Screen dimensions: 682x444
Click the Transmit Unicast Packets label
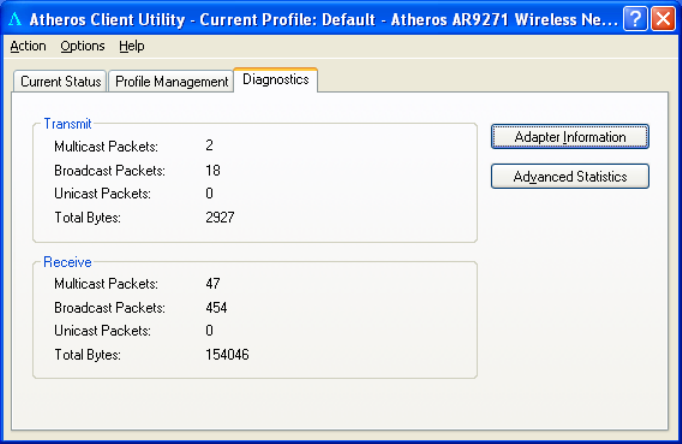pyautogui.click(x=102, y=194)
